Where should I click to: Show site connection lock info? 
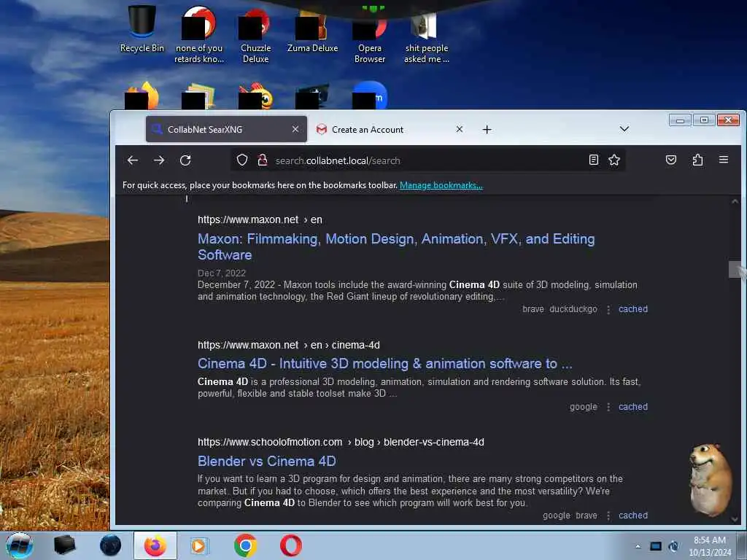(262, 160)
